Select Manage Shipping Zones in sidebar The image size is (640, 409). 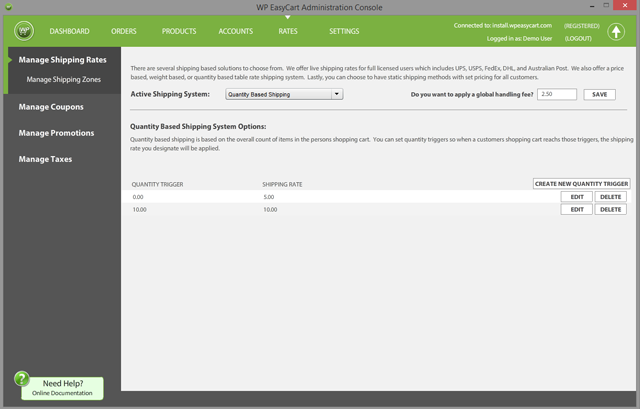65,79
